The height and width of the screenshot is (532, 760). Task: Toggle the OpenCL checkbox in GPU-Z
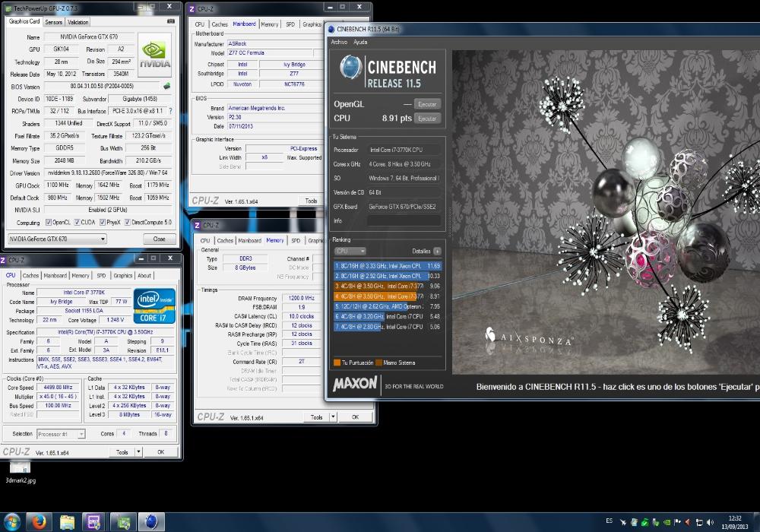click(49, 223)
